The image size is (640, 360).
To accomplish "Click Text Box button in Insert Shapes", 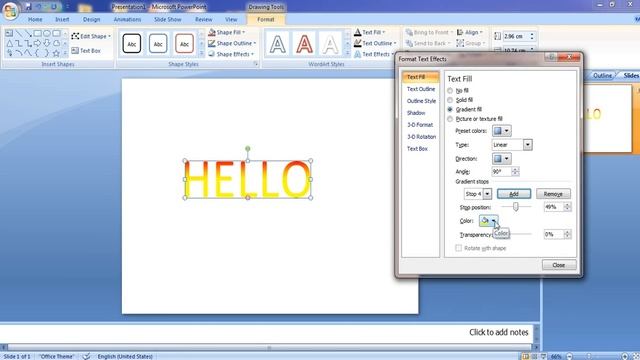I will (86, 51).
